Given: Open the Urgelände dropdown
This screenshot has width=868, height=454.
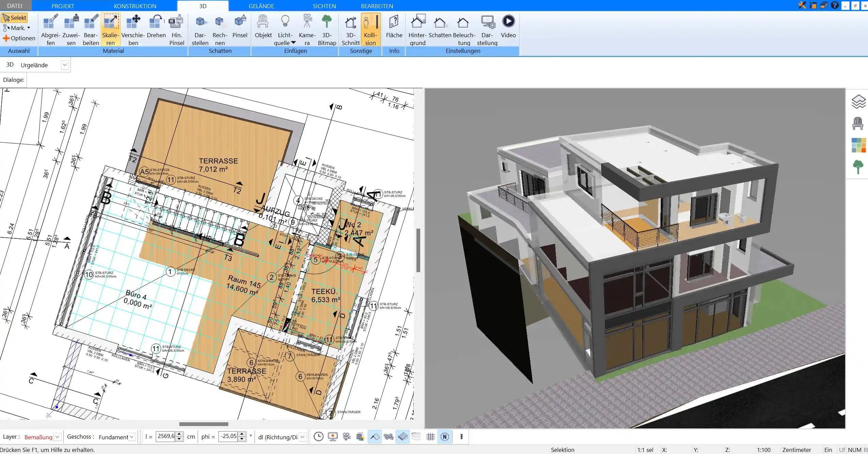Looking at the screenshot, I should (x=65, y=65).
